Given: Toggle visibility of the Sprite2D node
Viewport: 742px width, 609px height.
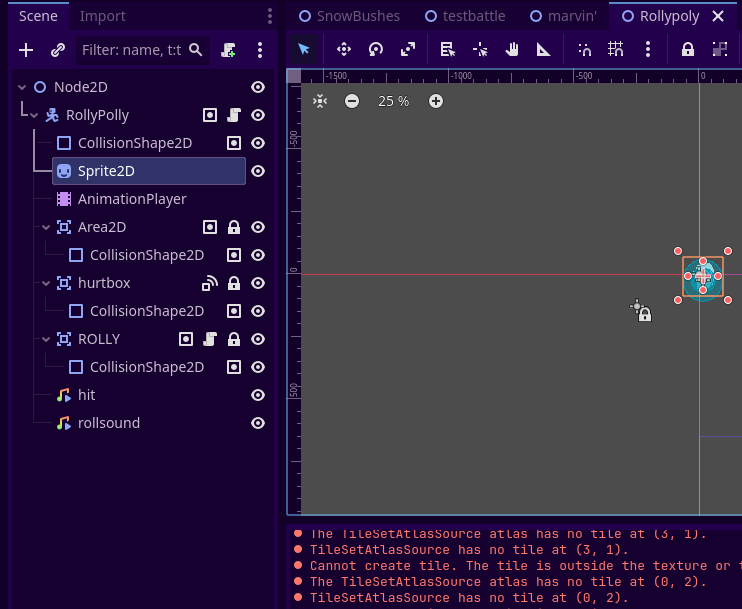Looking at the screenshot, I should [x=258, y=171].
